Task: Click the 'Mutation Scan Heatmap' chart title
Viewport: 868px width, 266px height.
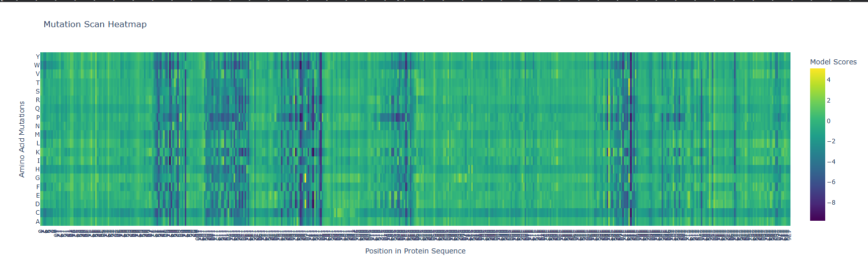Action: (95, 24)
